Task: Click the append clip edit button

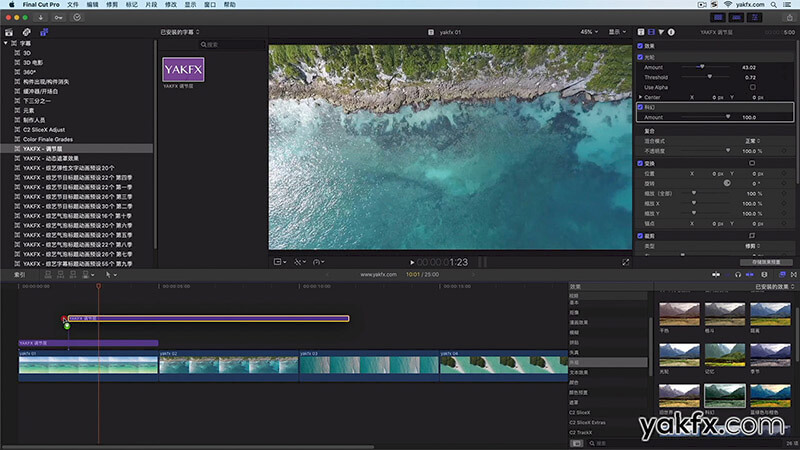Action: tap(72, 274)
